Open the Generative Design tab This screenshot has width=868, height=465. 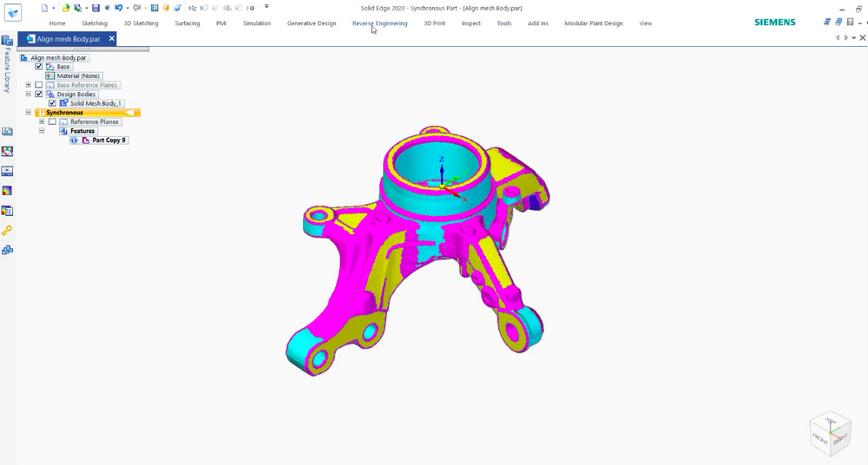click(x=312, y=23)
